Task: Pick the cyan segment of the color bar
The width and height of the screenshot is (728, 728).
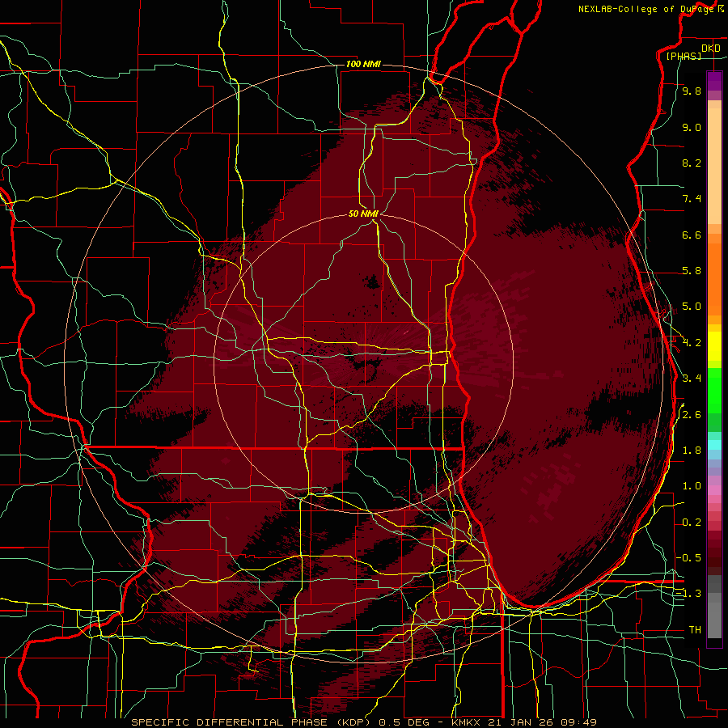Action: click(x=714, y=445)
